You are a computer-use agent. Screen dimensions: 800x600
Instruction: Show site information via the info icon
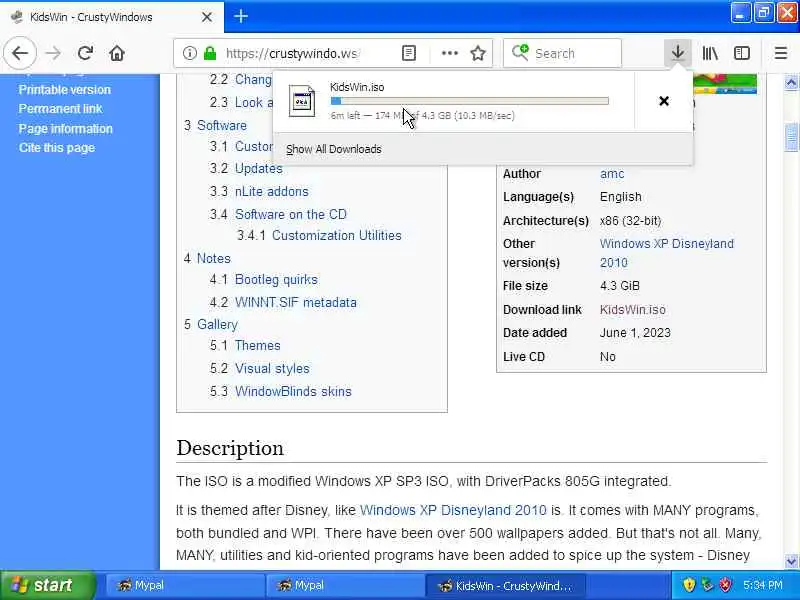click(190, 53)
